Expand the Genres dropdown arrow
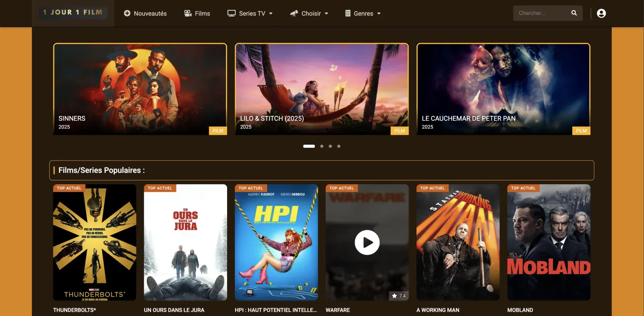 (379, 14)
